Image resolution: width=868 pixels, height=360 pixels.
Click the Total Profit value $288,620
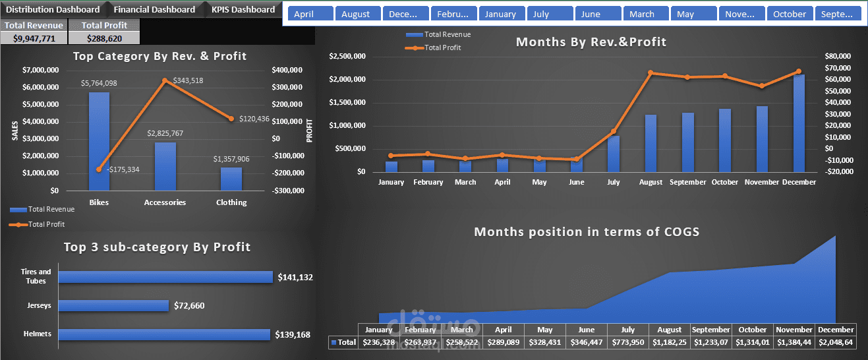pos(105,38)
